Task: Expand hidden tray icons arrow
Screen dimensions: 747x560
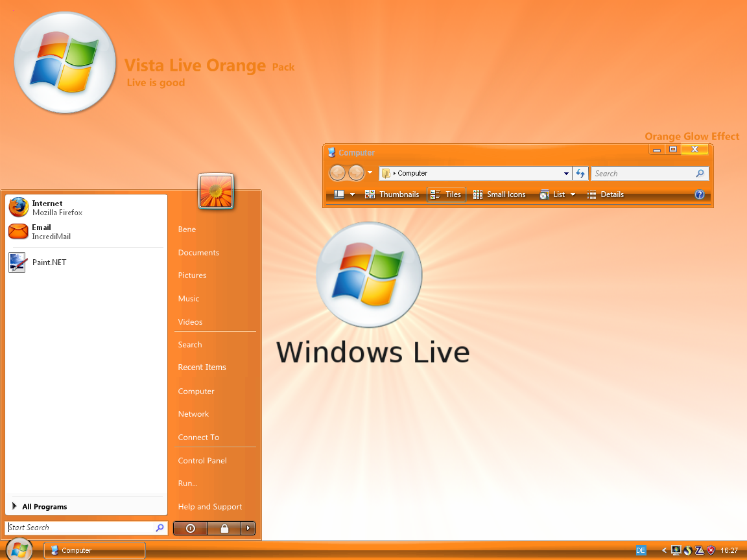Action: 664,550
